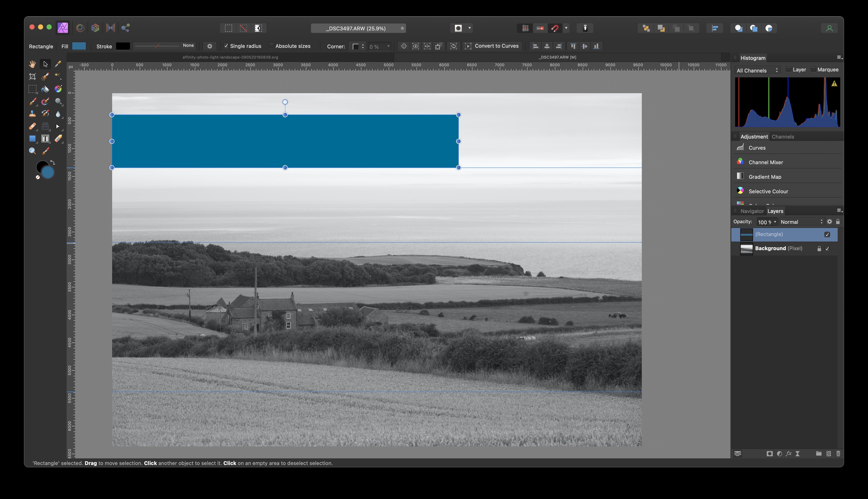Open the All Channels dropdown
The width and height of the screenshot is (868, 499).
pos(757,70)
